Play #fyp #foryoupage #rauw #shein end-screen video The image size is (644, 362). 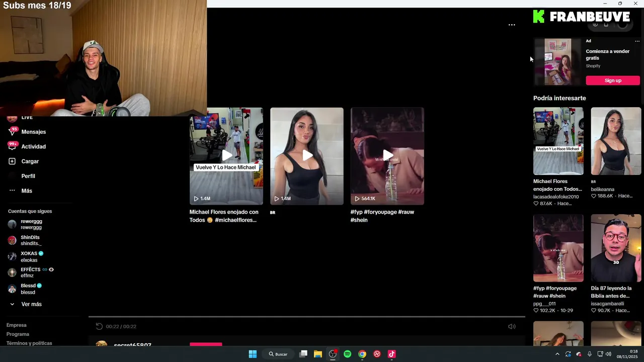387,156
